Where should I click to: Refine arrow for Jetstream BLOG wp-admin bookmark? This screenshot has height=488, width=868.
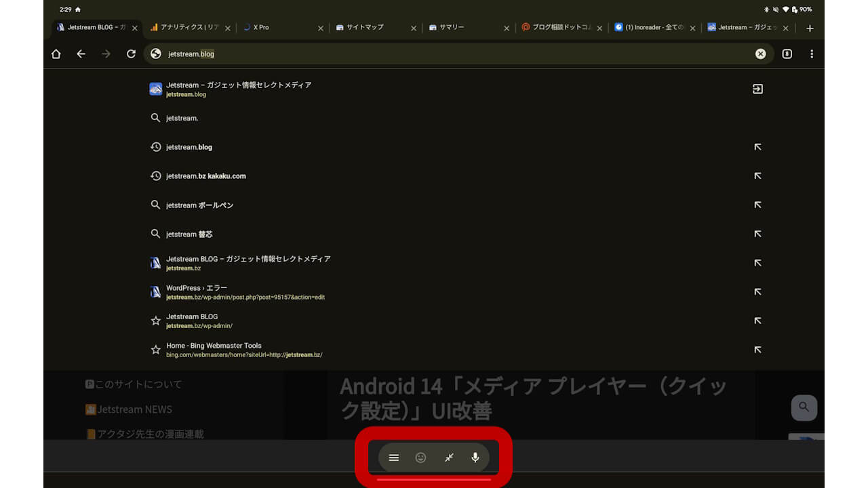click(757, 321)
